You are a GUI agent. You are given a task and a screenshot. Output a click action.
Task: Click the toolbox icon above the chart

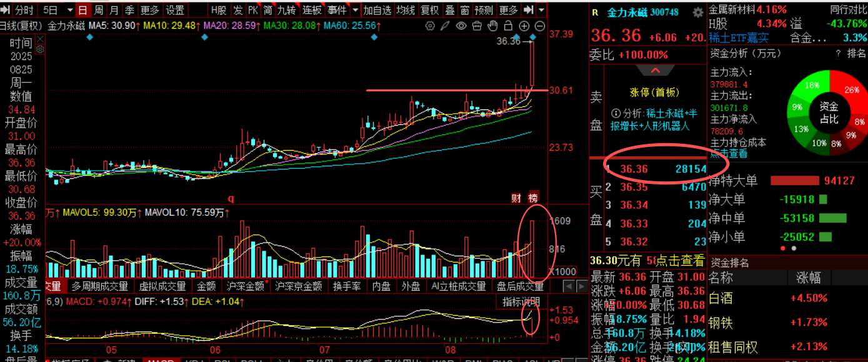click(x=477, y=26)
